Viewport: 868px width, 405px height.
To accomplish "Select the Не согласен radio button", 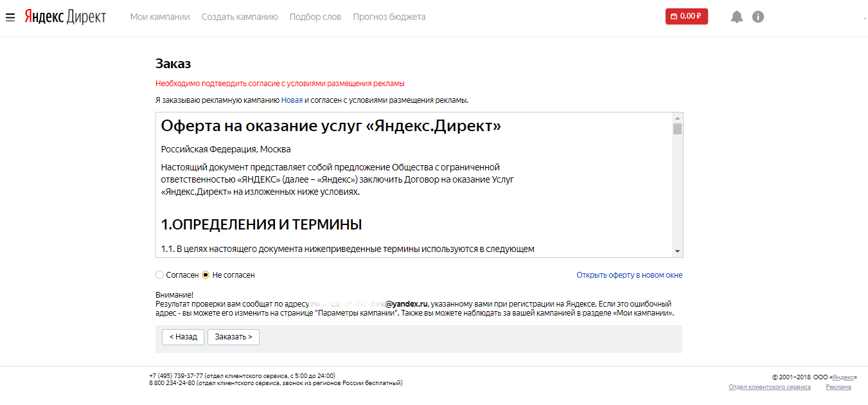I will (x=206, y=275).
